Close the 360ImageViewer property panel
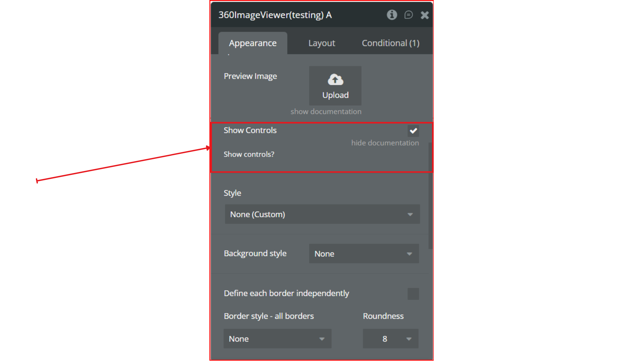Viewport: 644px width, 362px height. [x=425, y=15]
